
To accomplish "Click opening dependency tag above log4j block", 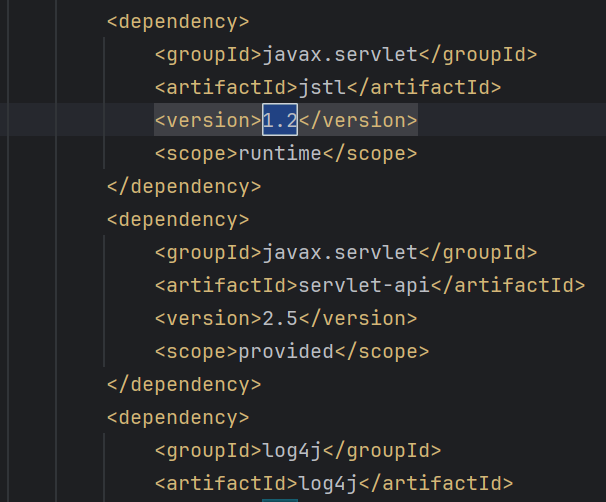I will pyautogui.click(x=177, y=417).
